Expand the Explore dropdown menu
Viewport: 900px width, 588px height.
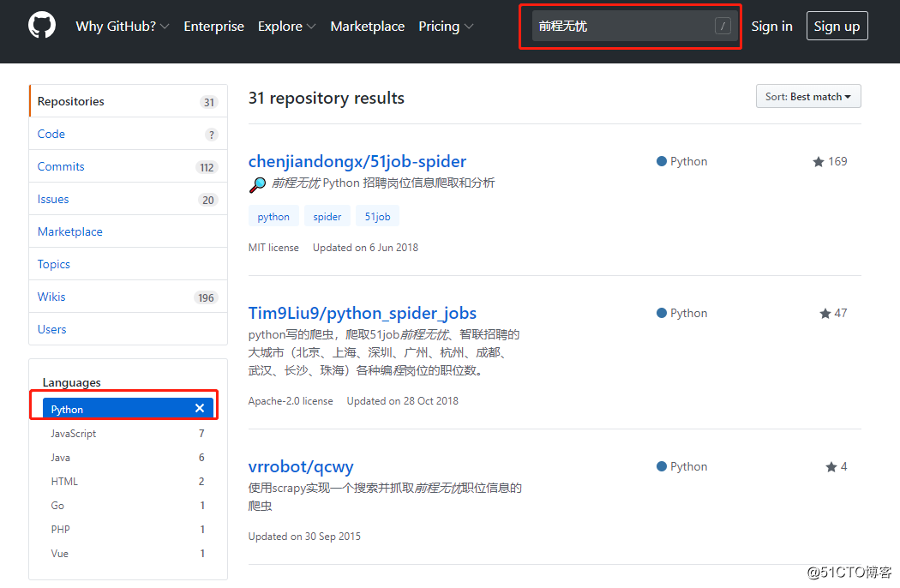[286, 27]
